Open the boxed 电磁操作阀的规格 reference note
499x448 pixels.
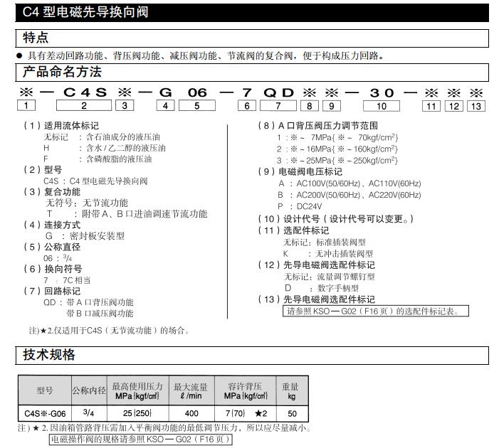click(140, 439)
